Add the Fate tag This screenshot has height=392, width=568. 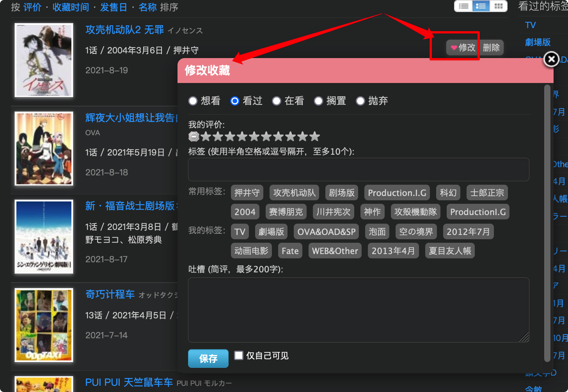[x=290, y=251]
